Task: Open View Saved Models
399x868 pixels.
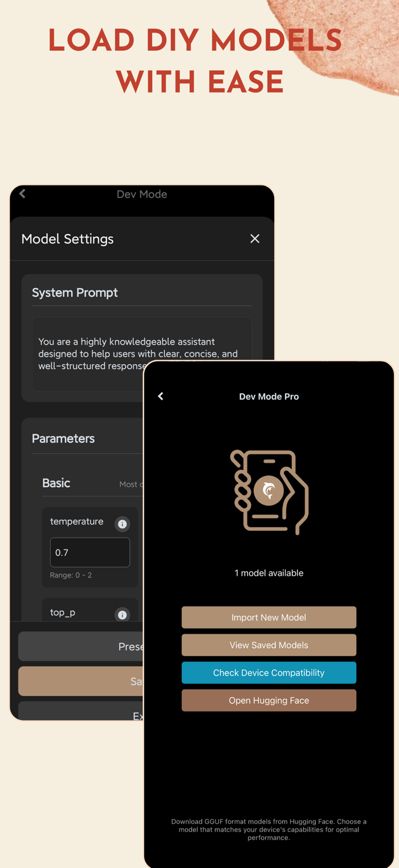Action: (269, 645)
